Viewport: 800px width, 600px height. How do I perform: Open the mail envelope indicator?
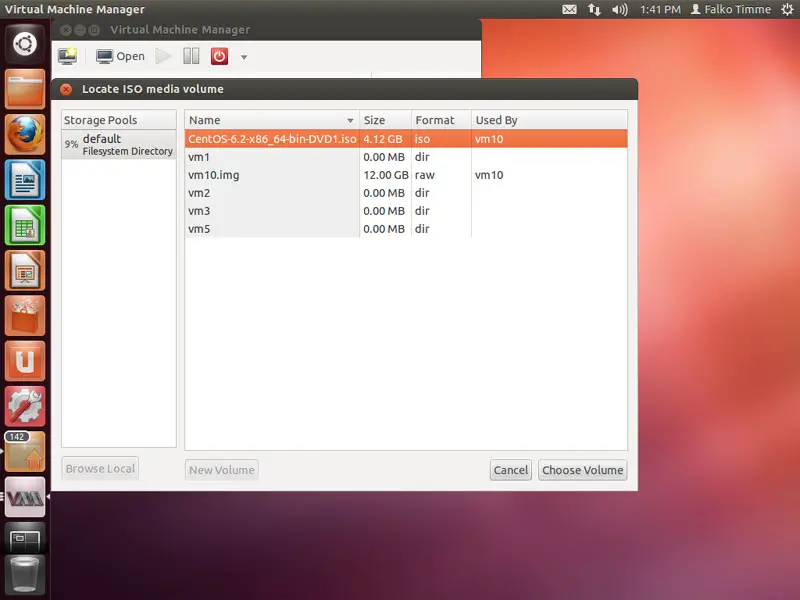click(x=569, y=9)
